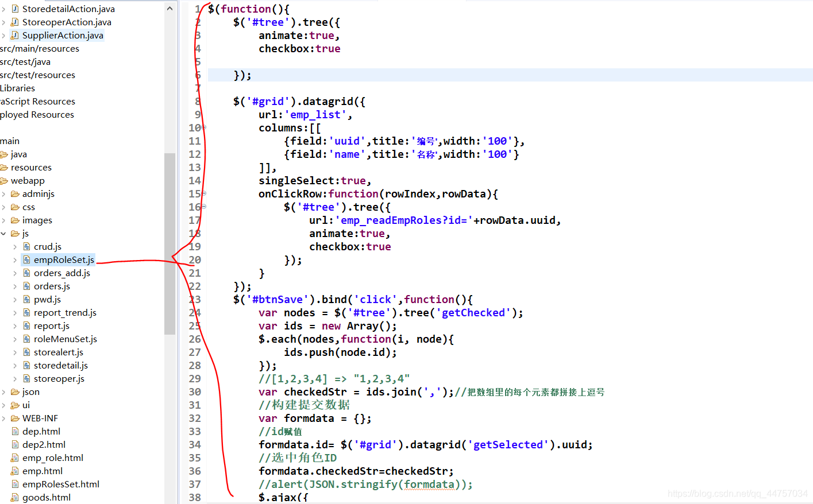Click the explorer vertical scrollbar thumb
The height and width of the screenshot is (504, 813).
tap(169, 243)
